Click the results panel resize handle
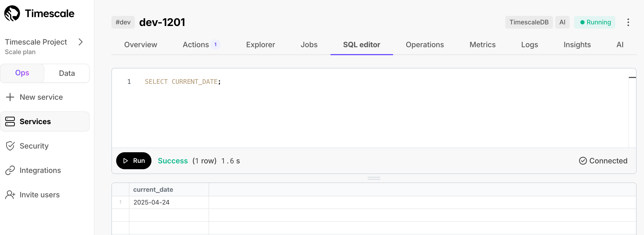Viewport: 644px width, 235px height. [x=374, y=178]
